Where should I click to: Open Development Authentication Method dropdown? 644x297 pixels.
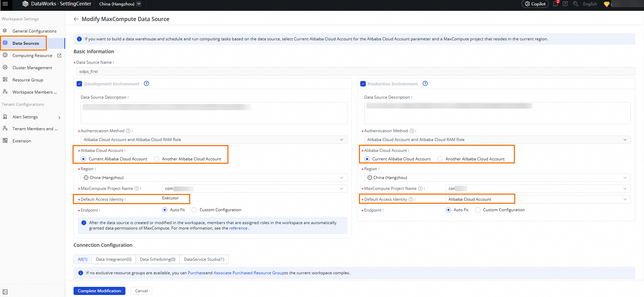(214, 140)
